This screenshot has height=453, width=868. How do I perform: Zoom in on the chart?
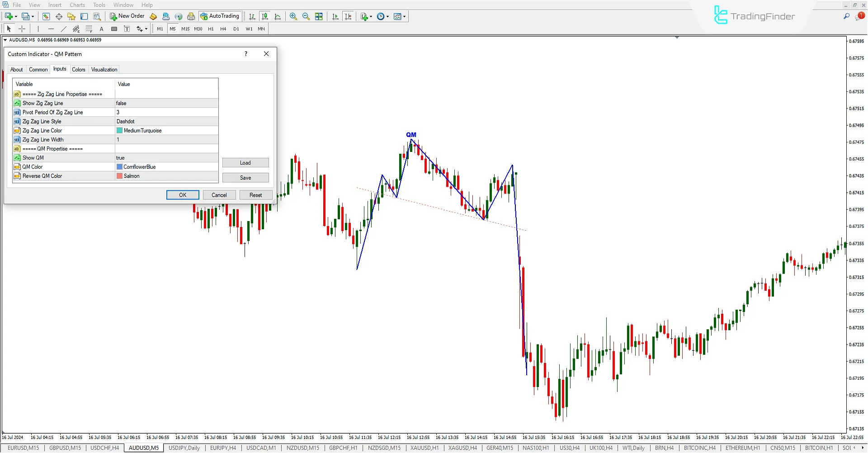pos(293,16)
